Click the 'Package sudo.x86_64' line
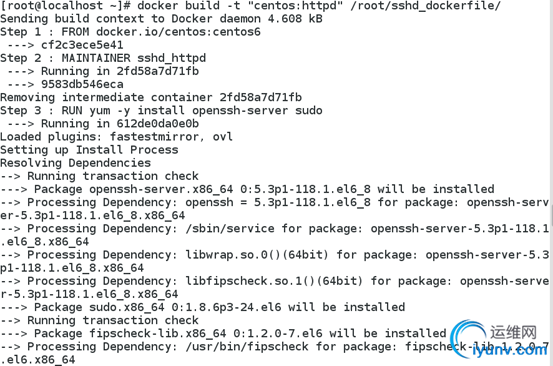This screenshot has width=553, height=366. [x=202, y=307]
